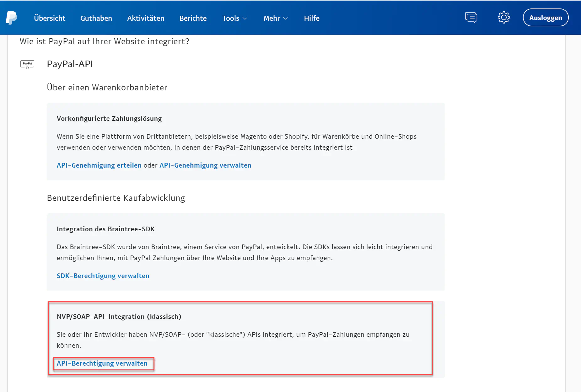The image size is (581, 392).
Task: Open the Guthaben menu item
Action: [x=96, y=18]
